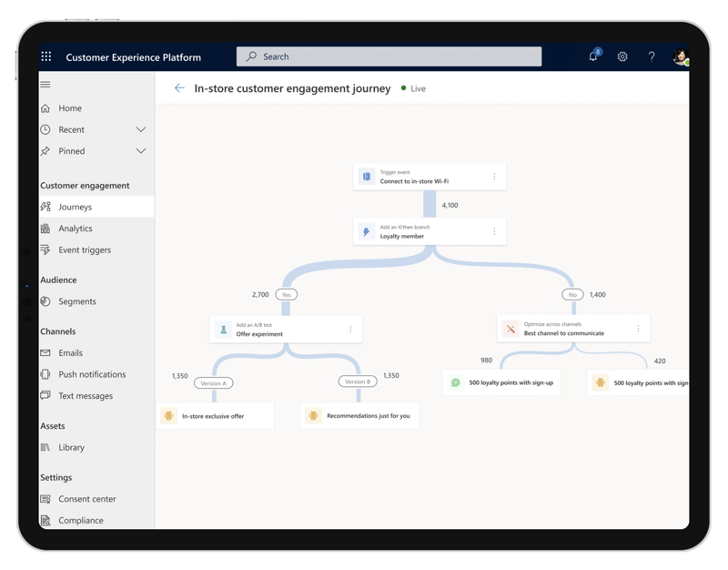Click the green text message icon
The width and height of the screenshot is (728, 570).
(x=456, y=382)
